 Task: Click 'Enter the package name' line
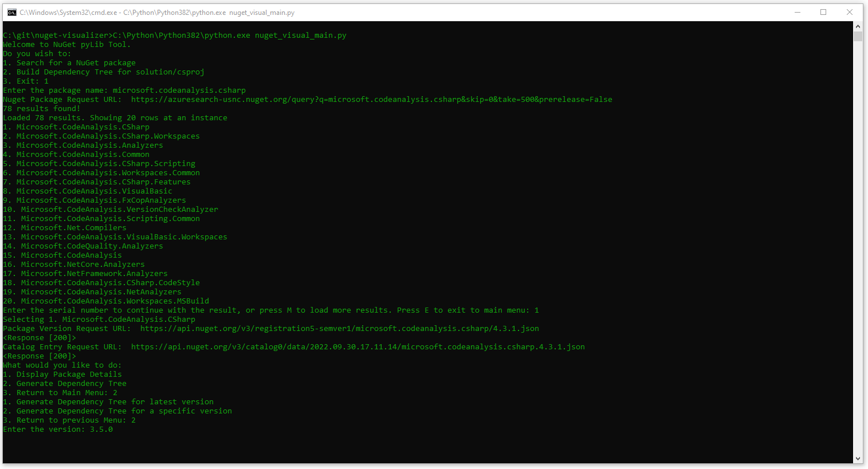(x=124, y=90)
